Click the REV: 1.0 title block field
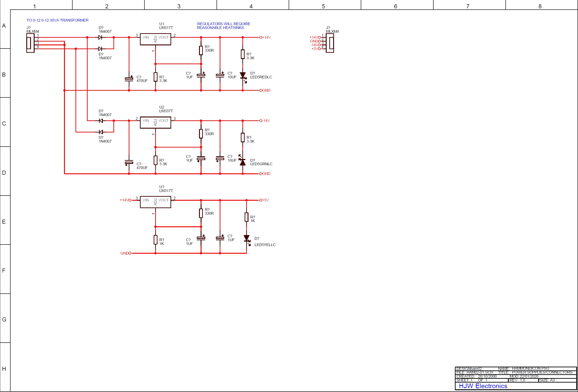Screen dimensions: 578x392 click(x=517, y=380)
